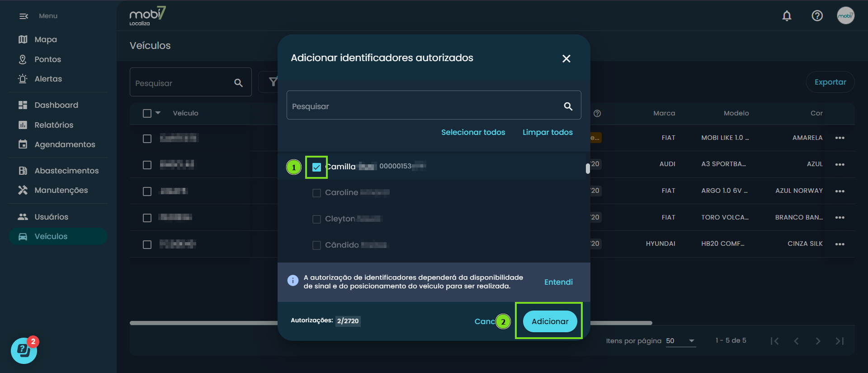Screen dimensions: 868x373
Task: Click the info icon in notice
Action: pyautogui.click(x=292, y=281)
